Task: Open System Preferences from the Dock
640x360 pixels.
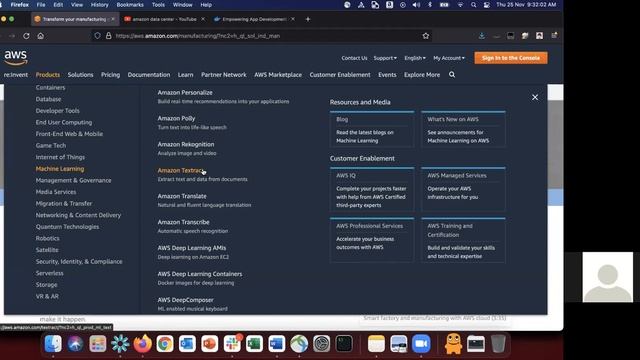Action: point(322,344)
